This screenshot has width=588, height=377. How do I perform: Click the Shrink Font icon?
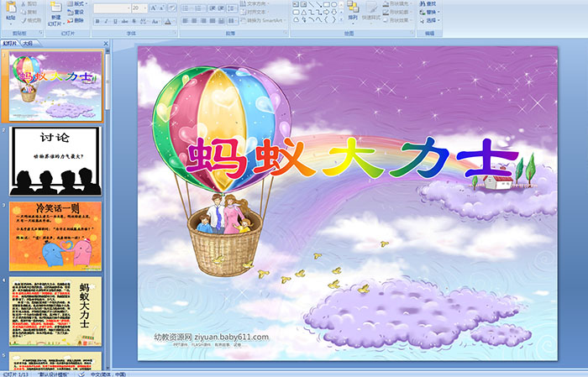pos(161,8)
